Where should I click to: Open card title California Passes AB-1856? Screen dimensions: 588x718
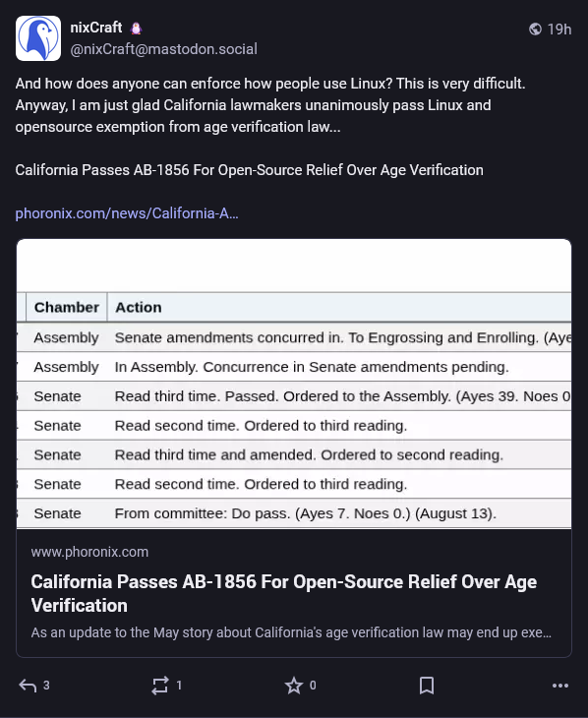tap(284, 593)
